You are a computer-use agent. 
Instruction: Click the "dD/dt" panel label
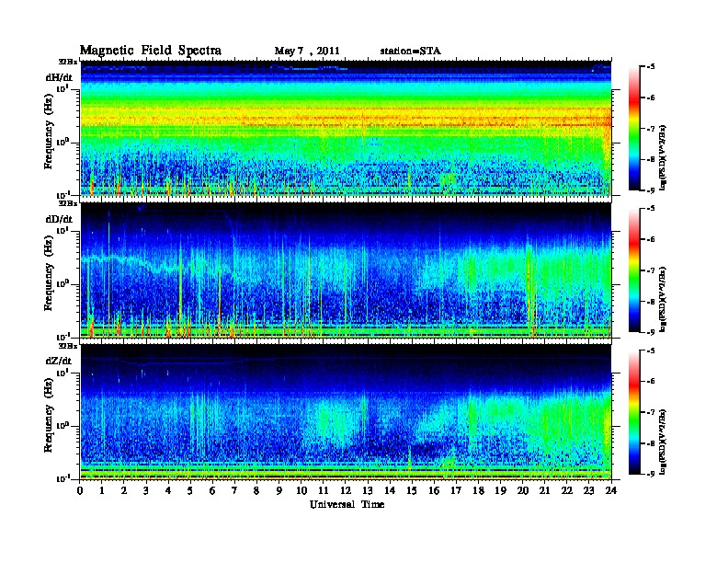[59, 219]
